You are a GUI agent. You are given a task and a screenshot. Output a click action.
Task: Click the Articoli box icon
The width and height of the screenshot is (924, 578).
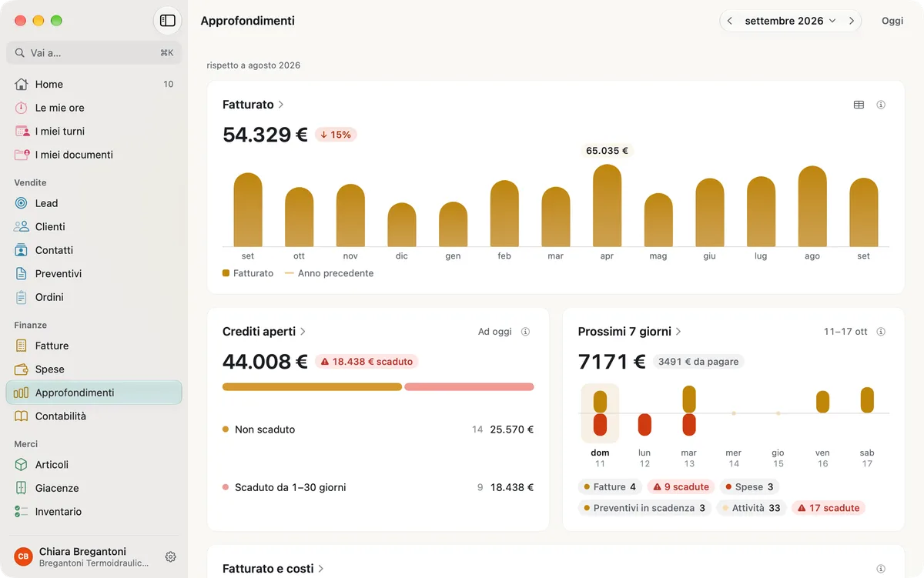click(x=22, y=464)
